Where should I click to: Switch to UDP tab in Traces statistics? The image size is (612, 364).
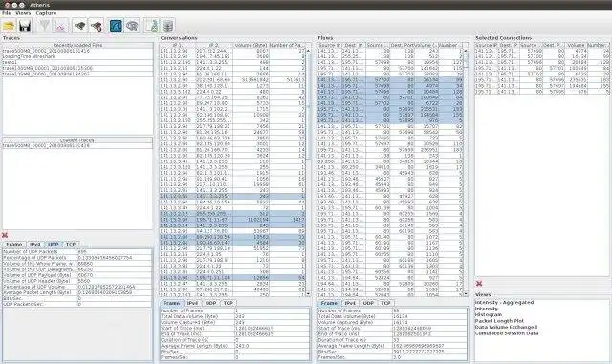[x=54, y=245]
